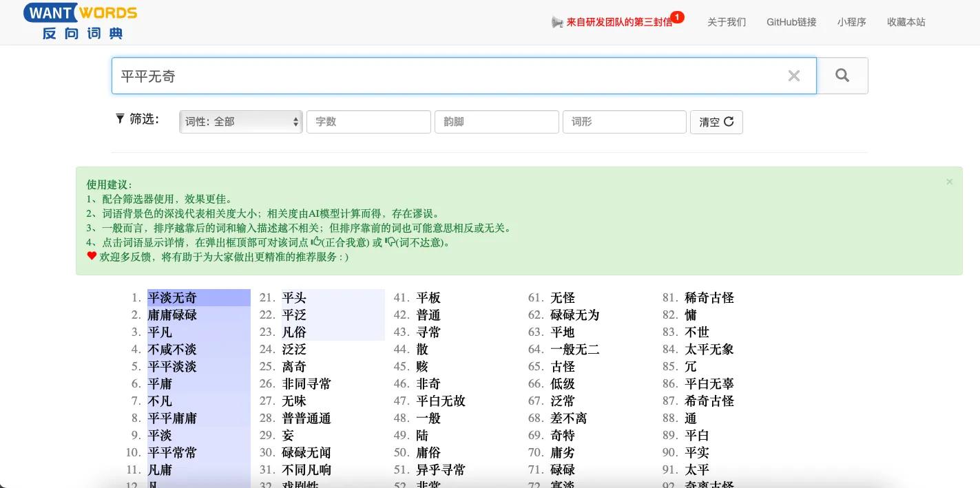
Task: Click the stepper arrows on the 词性 selector
Action: [x=295, y=121]
